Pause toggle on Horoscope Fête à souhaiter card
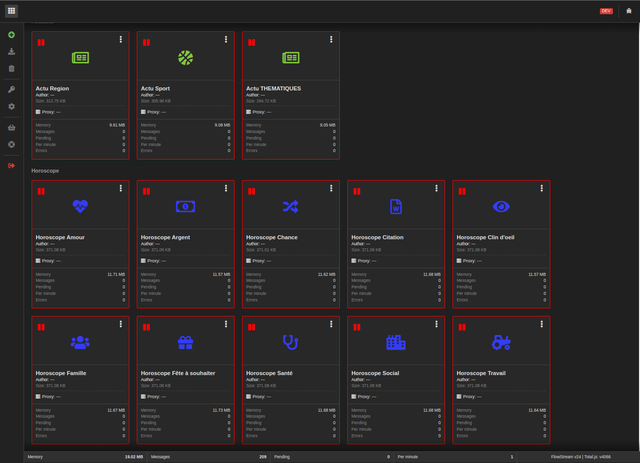The image size is (640, 463). [x=147, y=327]
